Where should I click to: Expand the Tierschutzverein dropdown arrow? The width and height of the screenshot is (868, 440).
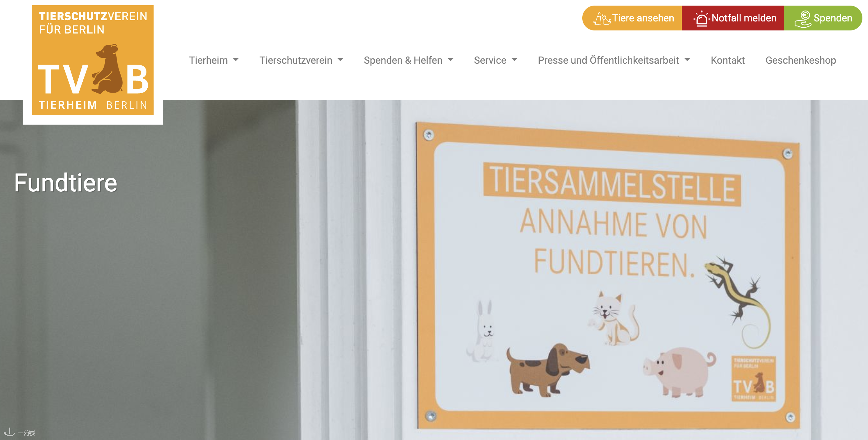pyautogui.click(x=340, y=60)
